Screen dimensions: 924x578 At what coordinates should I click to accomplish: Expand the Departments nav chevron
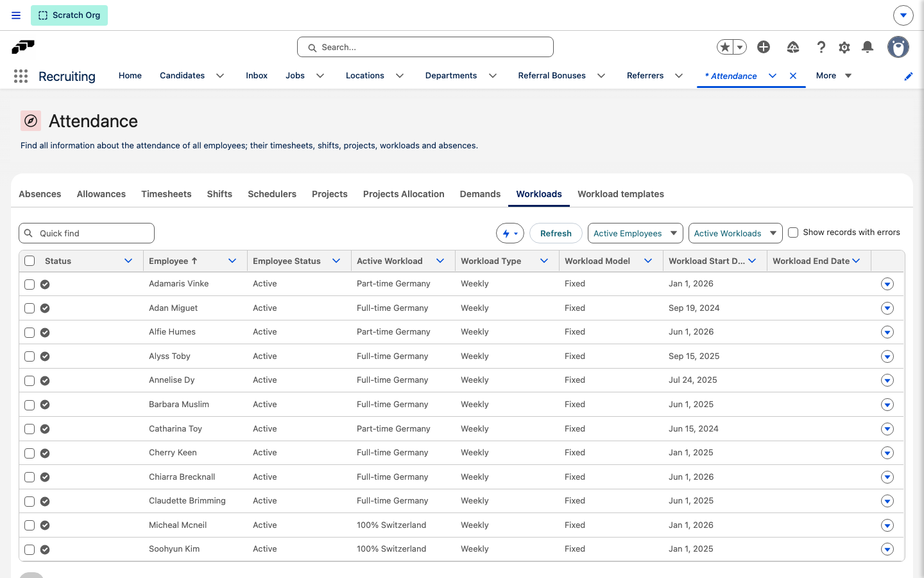493,76
